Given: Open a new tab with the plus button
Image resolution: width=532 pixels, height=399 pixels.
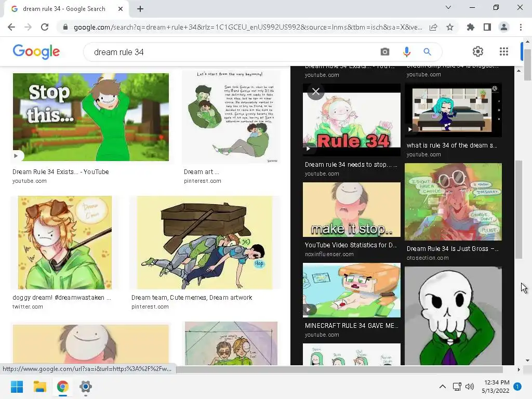Looking at the screenshot, I should pos(140,9).
